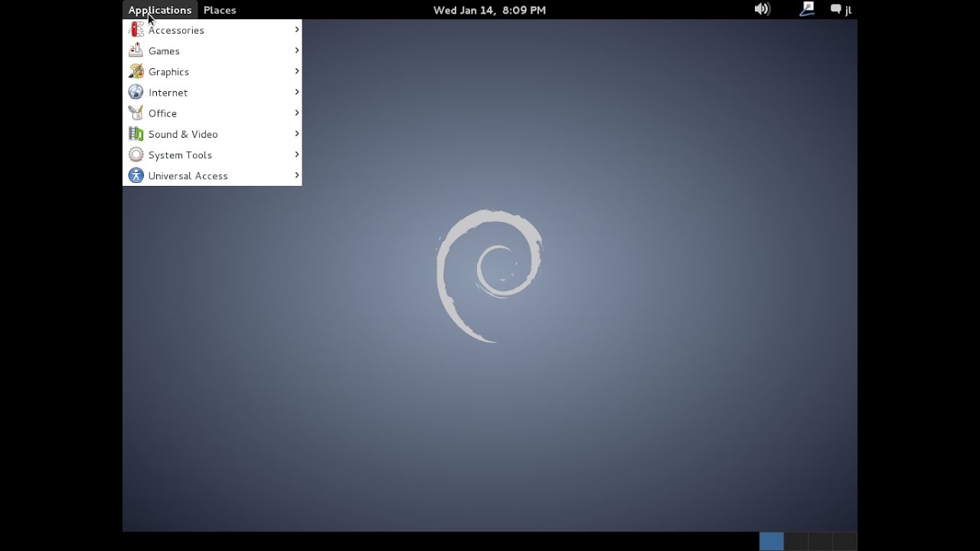Select the Sound & Video menu label
980x551 pixels.
click(183, 134)
